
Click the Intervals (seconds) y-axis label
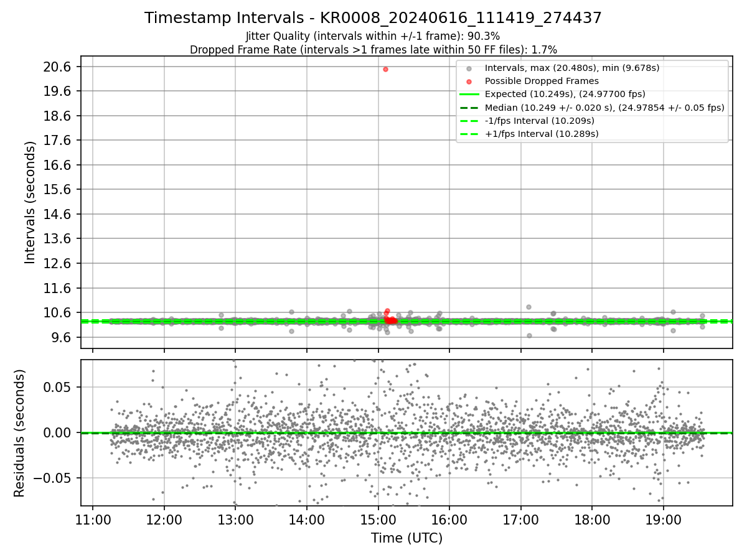pos(31,202)
